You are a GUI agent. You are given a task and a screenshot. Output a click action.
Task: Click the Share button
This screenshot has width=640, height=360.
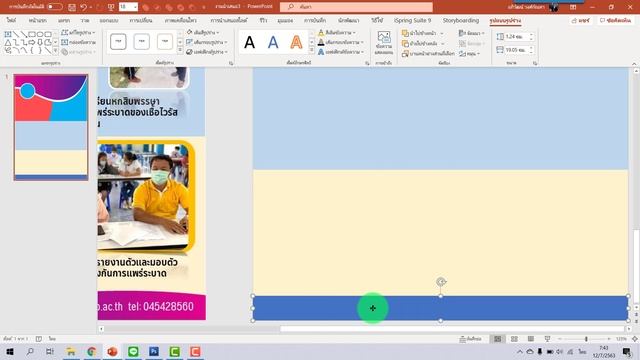(x=580, y=20)
